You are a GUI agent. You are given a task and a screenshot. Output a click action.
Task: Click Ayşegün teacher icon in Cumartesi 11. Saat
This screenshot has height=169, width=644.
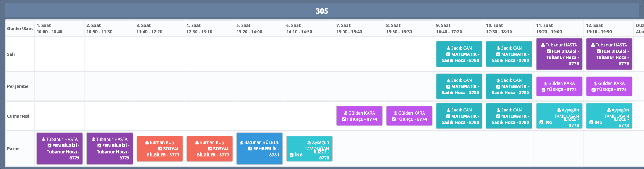pyautogui.click(x=559, y=110)
